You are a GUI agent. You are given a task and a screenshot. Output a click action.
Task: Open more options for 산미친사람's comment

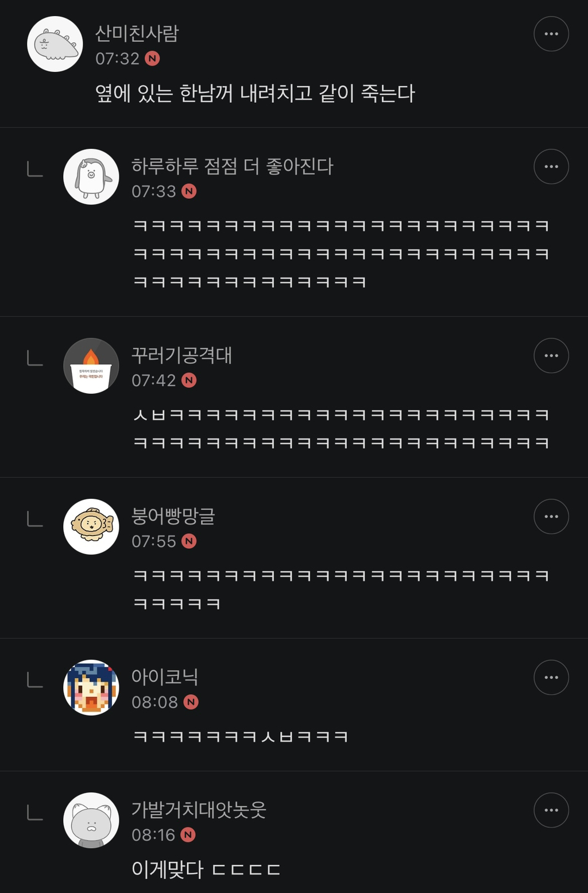click(551, 34)
